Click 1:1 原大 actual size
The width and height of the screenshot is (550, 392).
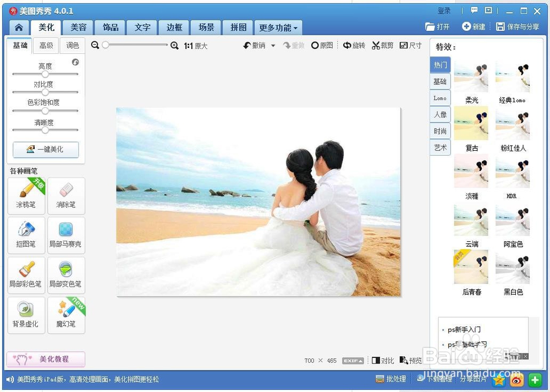196,46
